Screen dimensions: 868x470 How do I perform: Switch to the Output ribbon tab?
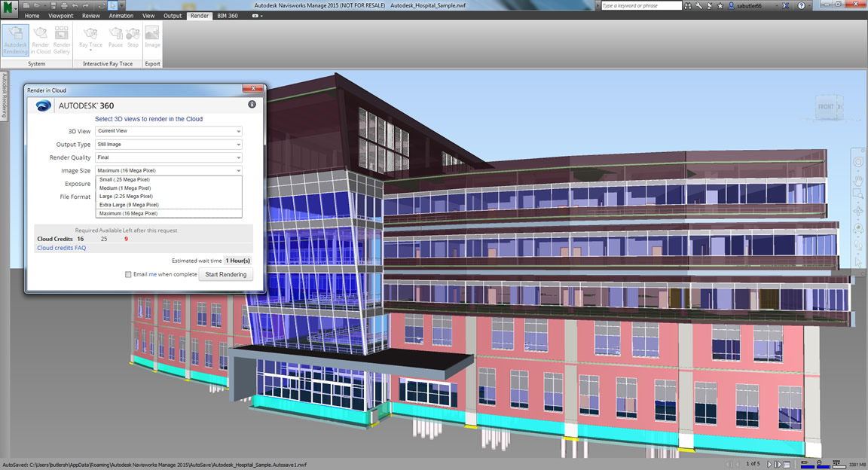(x=173, y=16)
